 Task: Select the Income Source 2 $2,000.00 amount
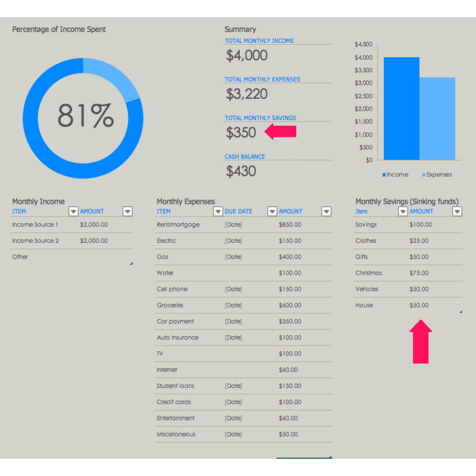(94, 241)
